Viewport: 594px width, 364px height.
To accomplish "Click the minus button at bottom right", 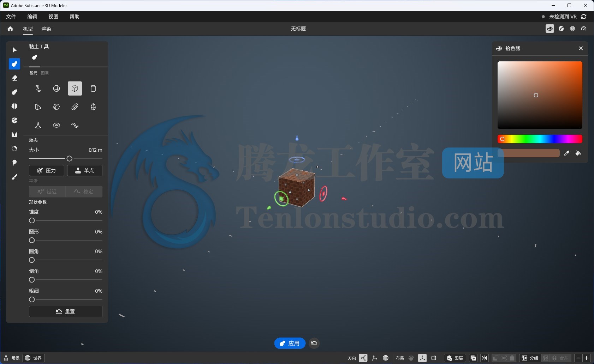I will pos(578,358).
